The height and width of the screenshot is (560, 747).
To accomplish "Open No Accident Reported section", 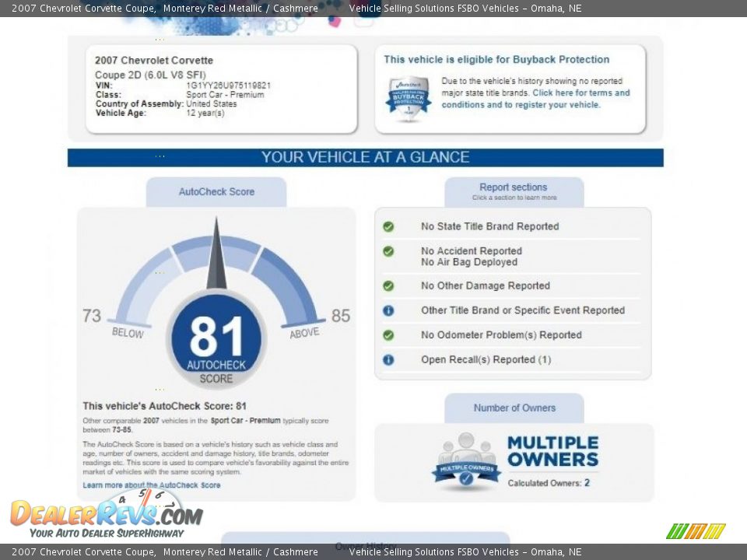I will pyautogui.click(x=472, y=251).
